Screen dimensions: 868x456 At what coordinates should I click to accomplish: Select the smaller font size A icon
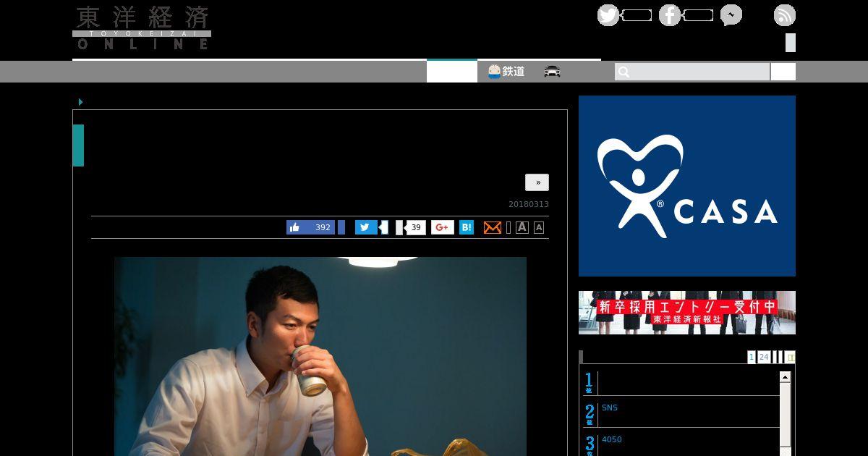pos(539,227)
